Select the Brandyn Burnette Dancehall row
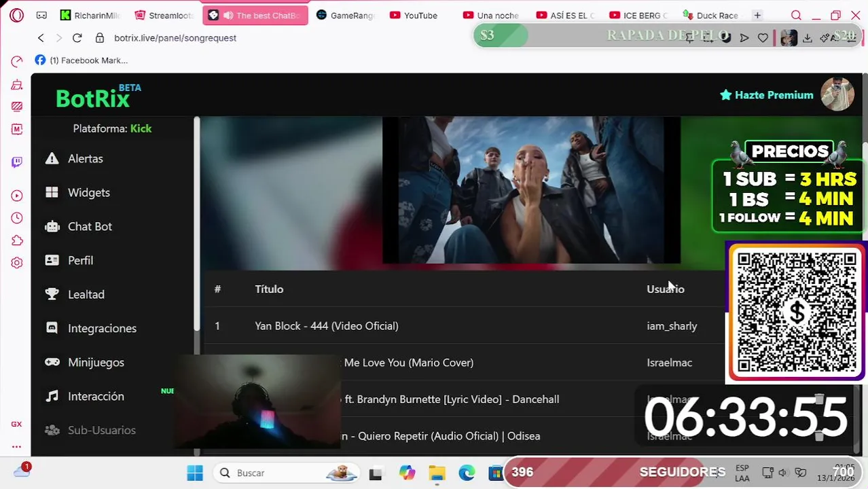The height and width of the screenshot is (489, 868). [x=465, y=399]
